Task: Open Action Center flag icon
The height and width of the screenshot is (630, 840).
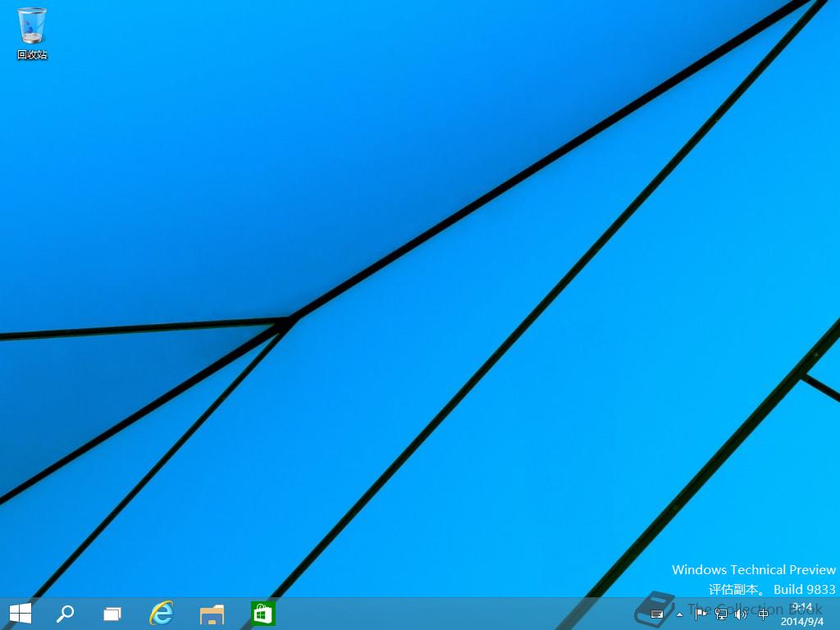Action: 701,614
